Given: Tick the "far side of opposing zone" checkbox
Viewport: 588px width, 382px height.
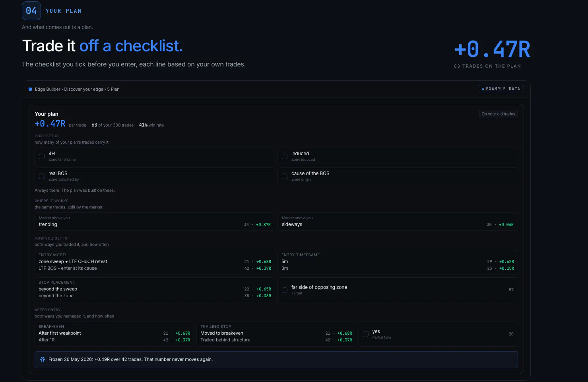Looking at the screenshot, I should click(x=285, y=290).
